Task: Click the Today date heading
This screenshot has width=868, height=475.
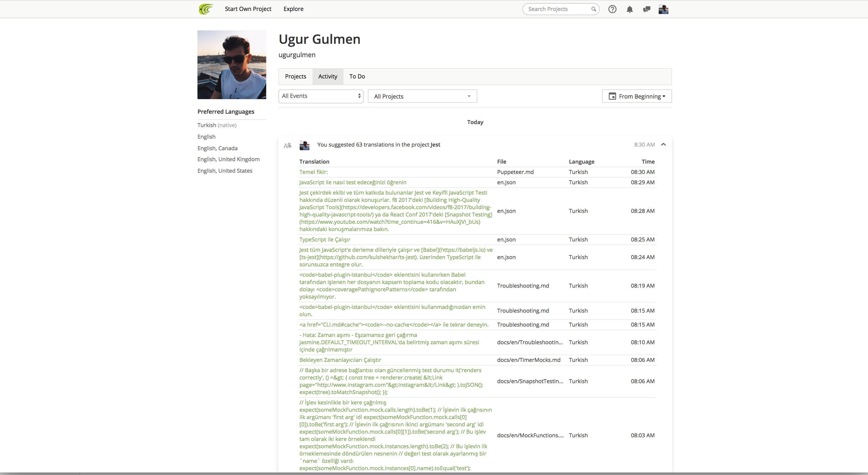Action: click(x=475, y=122)
